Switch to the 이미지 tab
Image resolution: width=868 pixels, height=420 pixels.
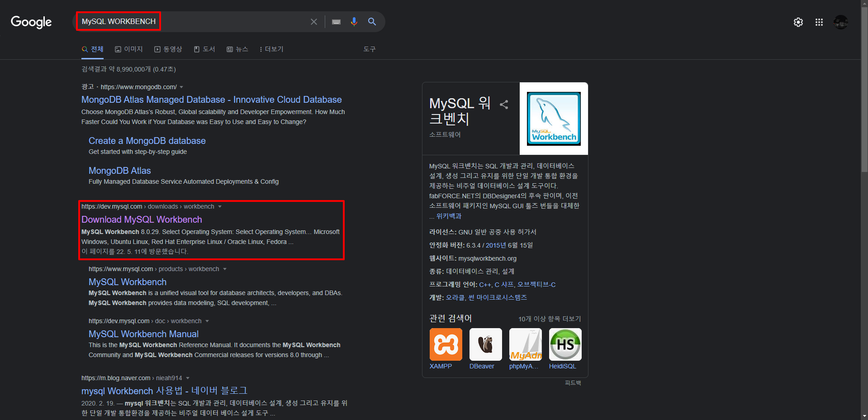point(129,49)
